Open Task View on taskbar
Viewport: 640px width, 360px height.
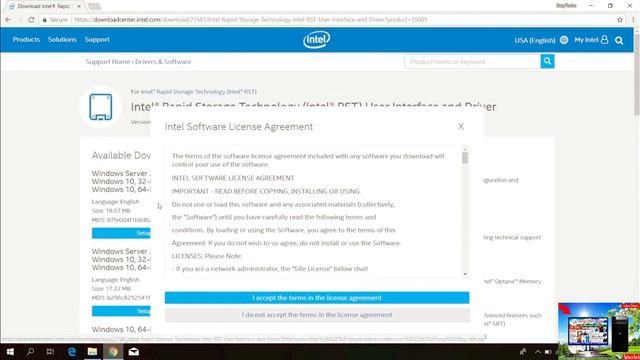point(50,351)
